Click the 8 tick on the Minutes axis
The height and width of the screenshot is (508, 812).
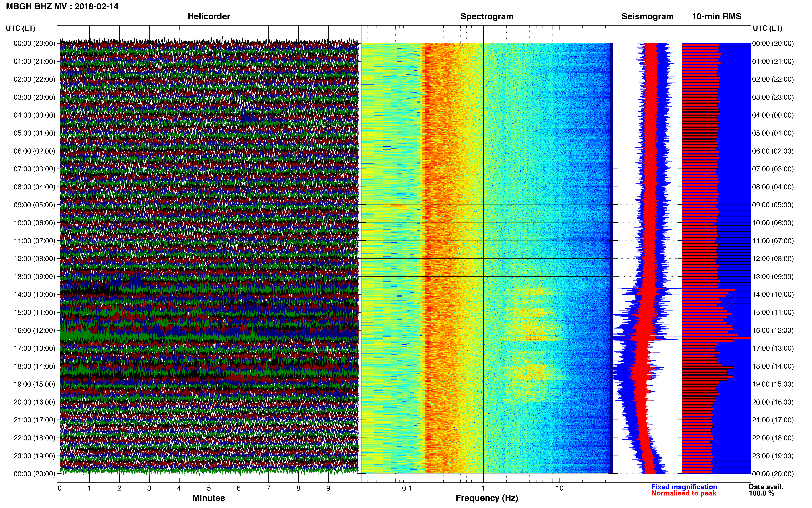pos(298,488)
